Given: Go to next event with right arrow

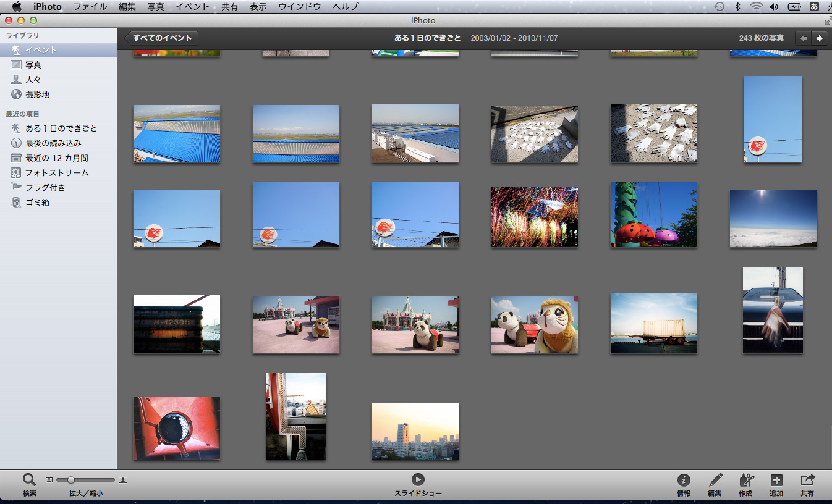Looking at the screenshot, I should (819, 38).
